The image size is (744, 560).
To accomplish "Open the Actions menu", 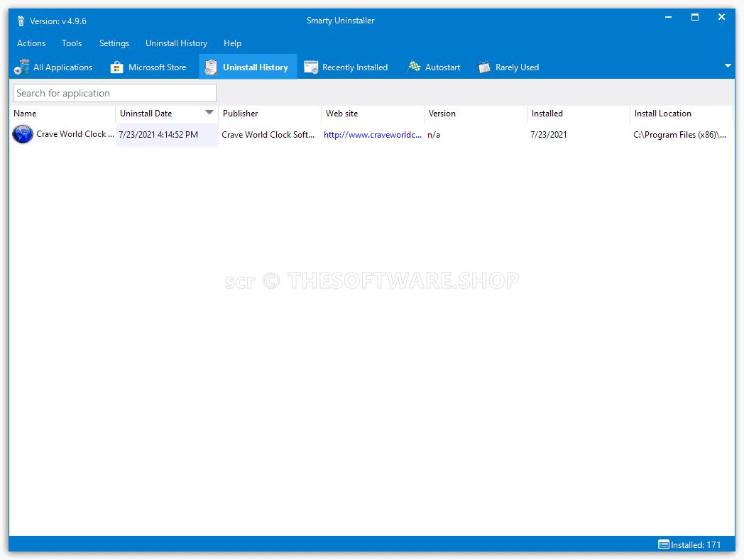I will click(31, 43).
